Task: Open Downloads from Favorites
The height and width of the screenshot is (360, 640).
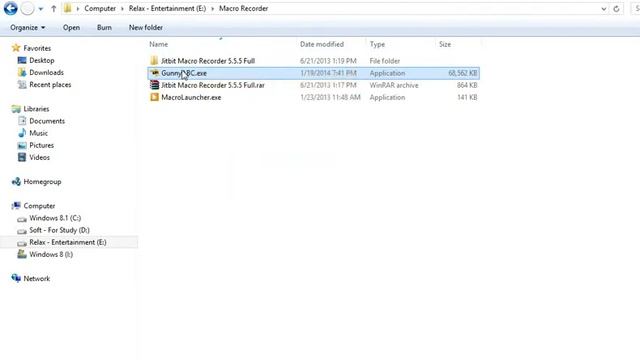Action: pos(47,72)
